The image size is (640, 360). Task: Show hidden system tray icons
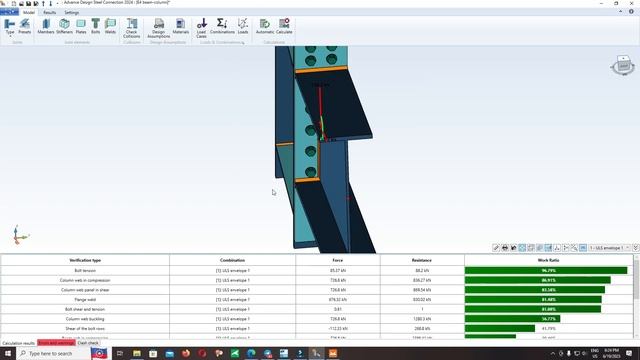tap(553, 353)
